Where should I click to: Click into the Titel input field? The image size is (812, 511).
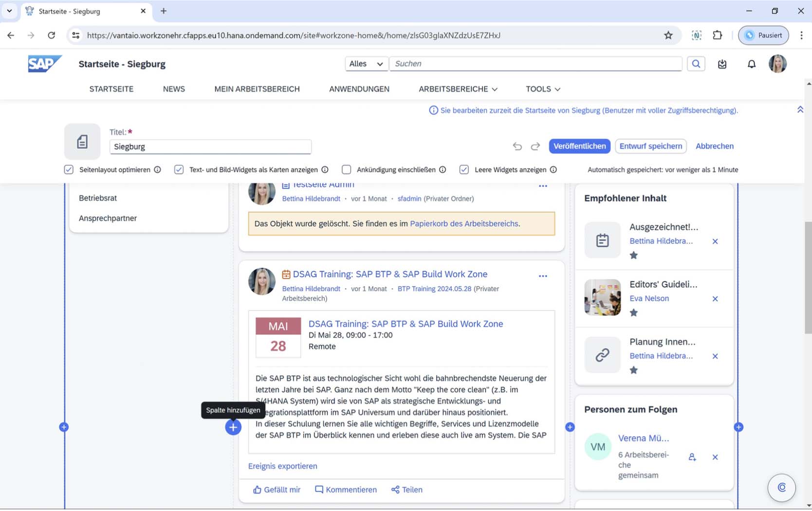pos(210,146)
